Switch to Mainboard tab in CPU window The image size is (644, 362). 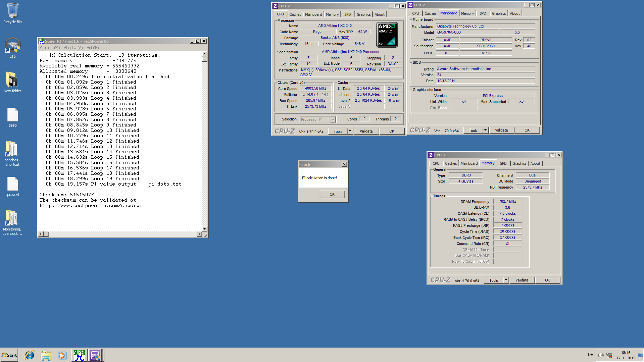(x=313, y=14)
